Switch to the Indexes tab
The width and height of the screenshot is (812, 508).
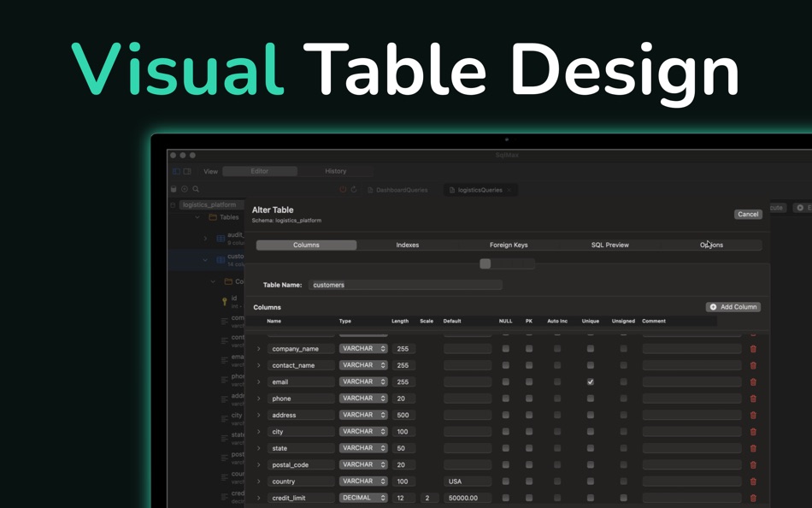click(x=408, y=245)
